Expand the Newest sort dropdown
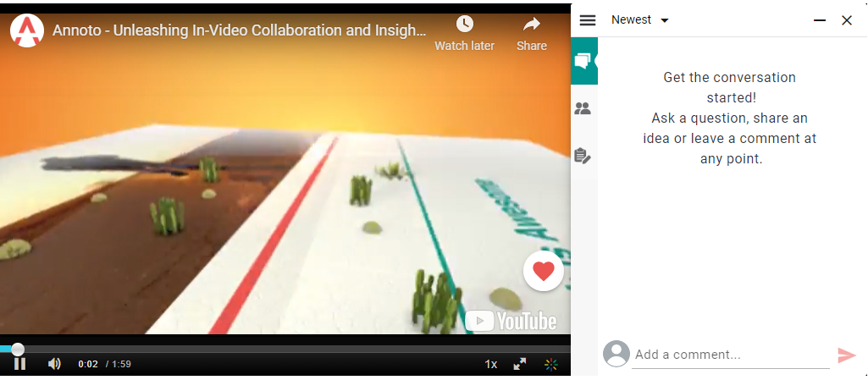The height and width of the screenshot is (380, 868). pos(640,20)
